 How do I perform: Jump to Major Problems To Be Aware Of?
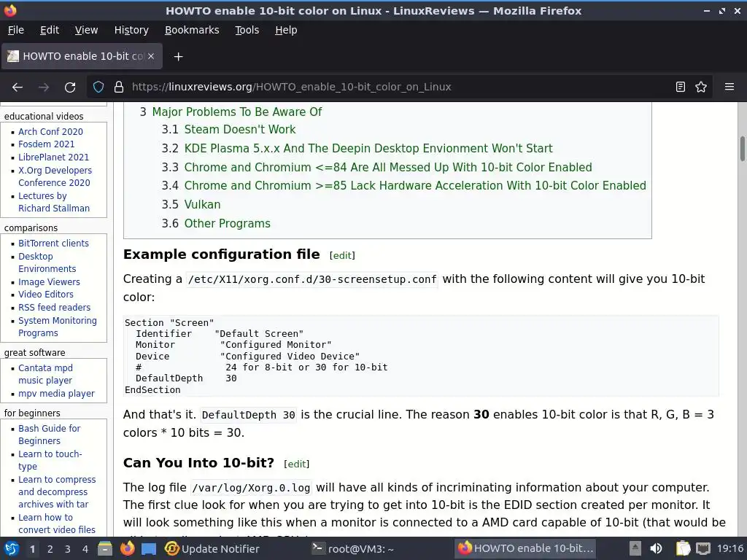point(237,112)
